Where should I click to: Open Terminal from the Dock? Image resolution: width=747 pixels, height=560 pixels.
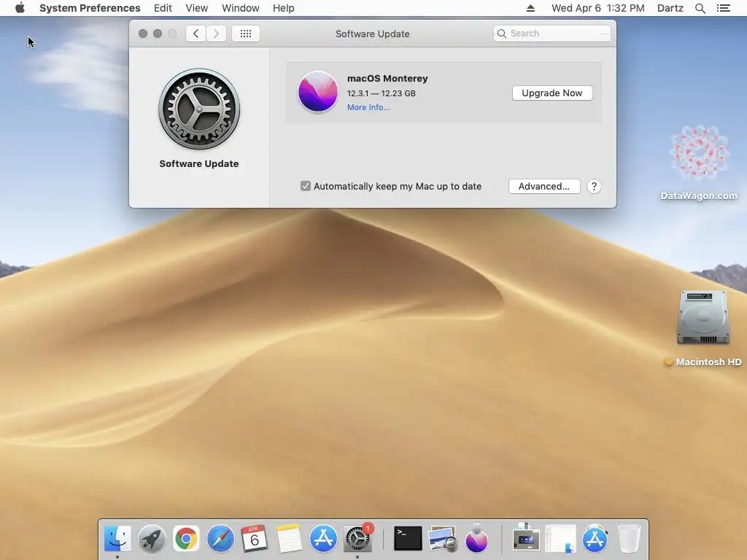pos(408,539)
